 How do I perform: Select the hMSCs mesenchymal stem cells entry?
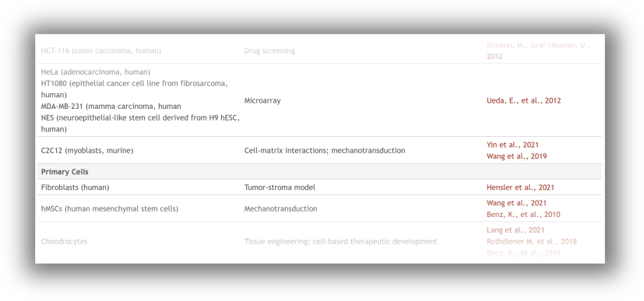[x=110, y=208]
